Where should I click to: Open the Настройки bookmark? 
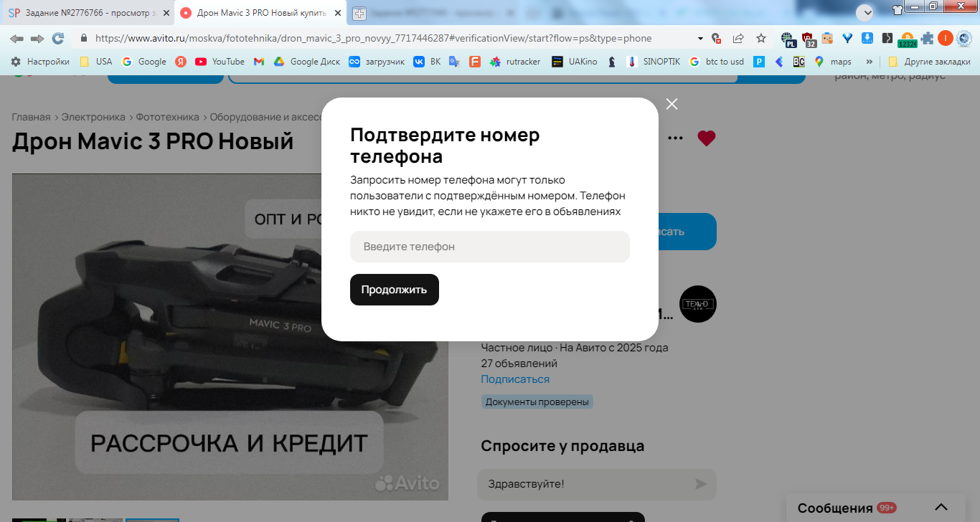[39, 62]
